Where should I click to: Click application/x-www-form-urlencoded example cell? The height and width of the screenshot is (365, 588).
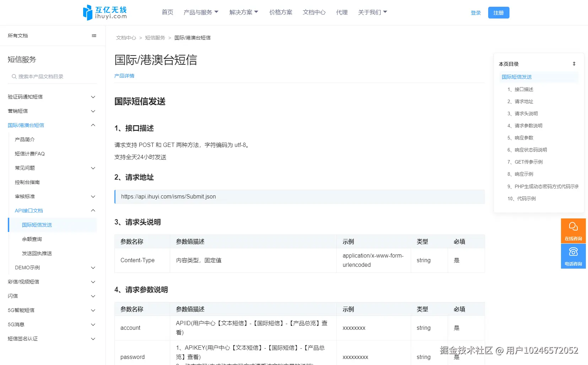373,260
